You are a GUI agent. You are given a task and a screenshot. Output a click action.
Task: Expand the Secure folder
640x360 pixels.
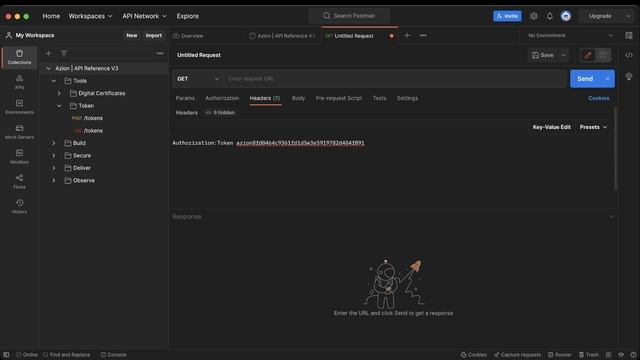[53, 156]
